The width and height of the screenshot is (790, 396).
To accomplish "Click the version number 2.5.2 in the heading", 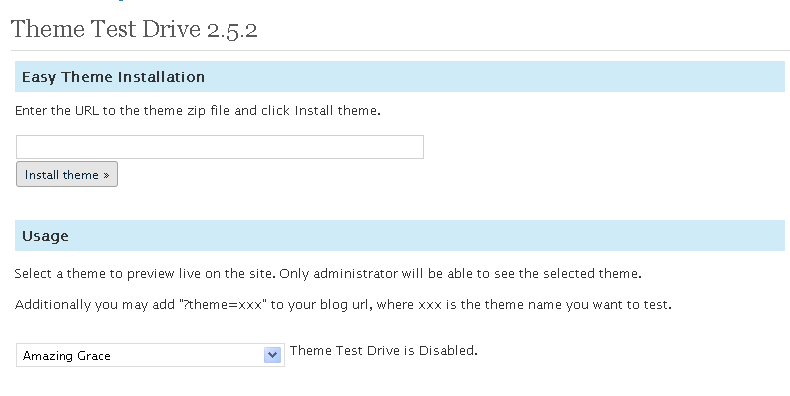I will pyautogui.click(x=232, y=30).
